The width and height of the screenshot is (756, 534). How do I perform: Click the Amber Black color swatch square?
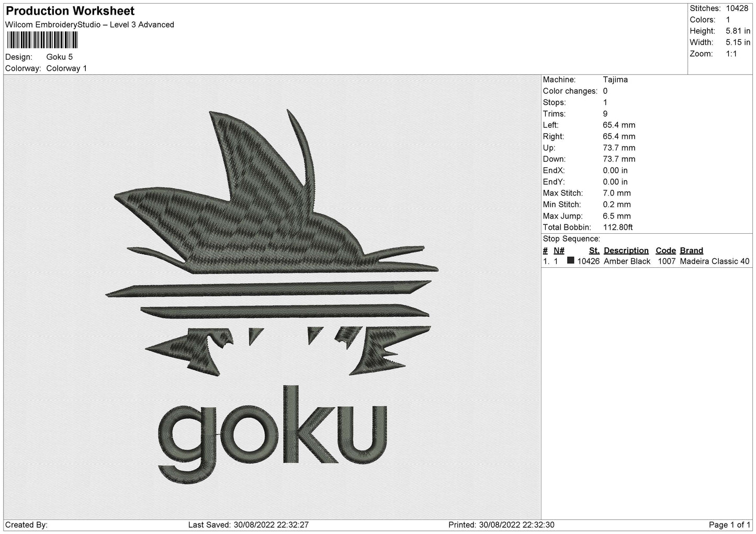[x=571, y=260]
